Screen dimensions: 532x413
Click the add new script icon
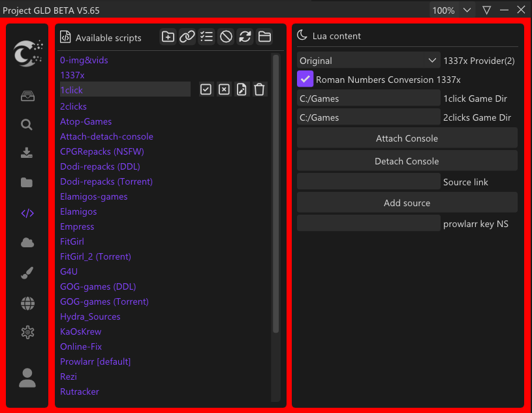pos(168,37)
